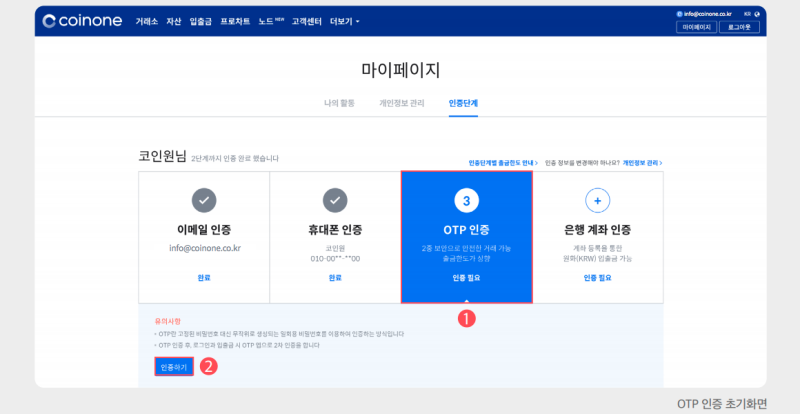Click the checkmark icon on 이메일 인증

[x=204, y=201]
